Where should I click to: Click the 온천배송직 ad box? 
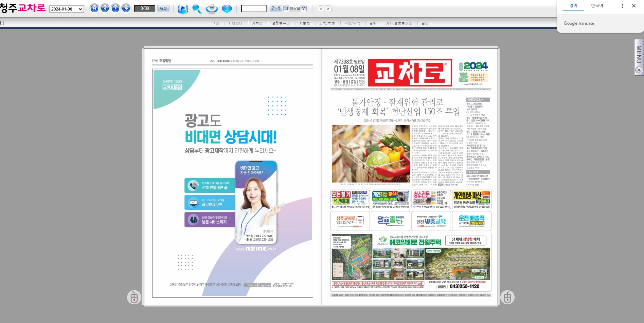pyautogui.click(x=472, y=221)
